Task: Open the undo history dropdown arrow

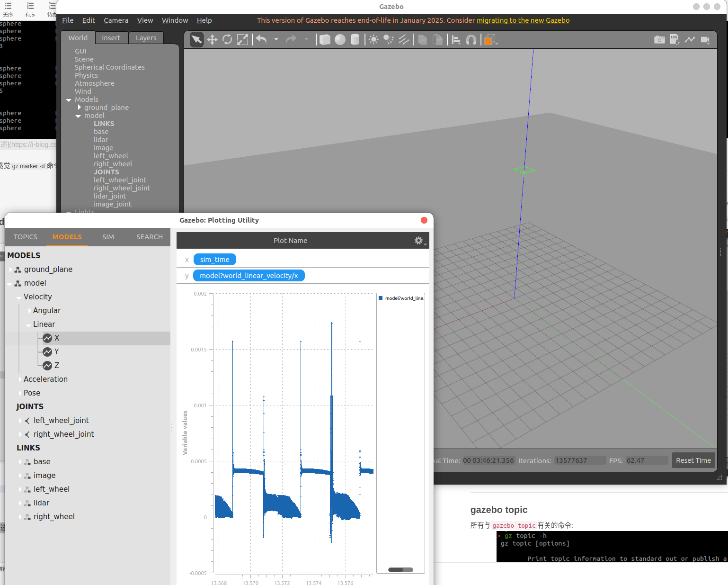Action: pyautogui.click(x=276, y=40)
